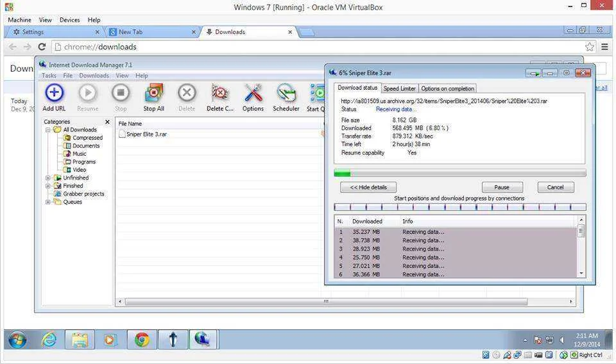Select connection row 4 with 25.750 MB

[456, 258]
